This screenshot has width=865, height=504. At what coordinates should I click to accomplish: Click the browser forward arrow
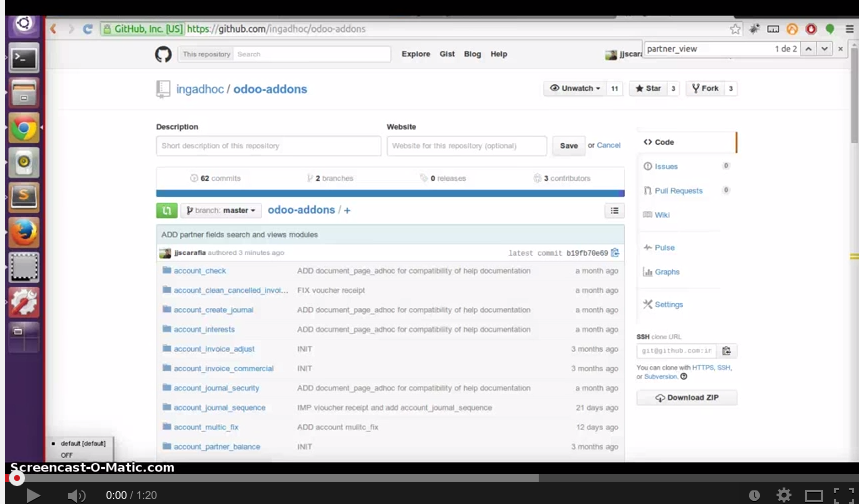point(71,29)
